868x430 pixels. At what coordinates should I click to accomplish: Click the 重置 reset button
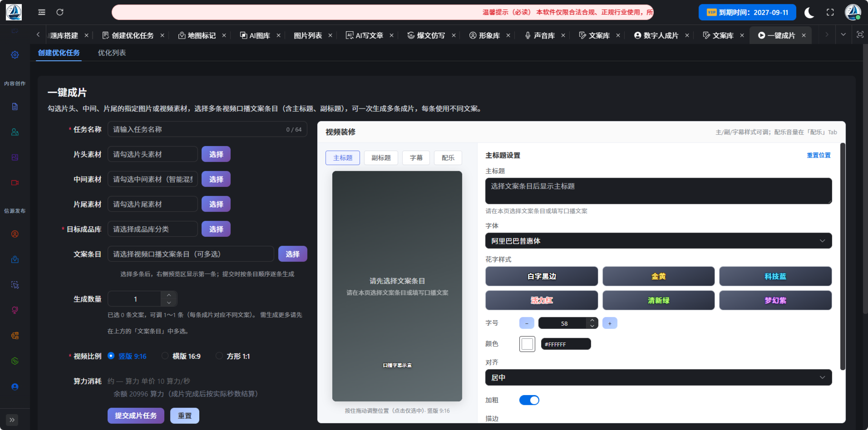tap(185, 416)
